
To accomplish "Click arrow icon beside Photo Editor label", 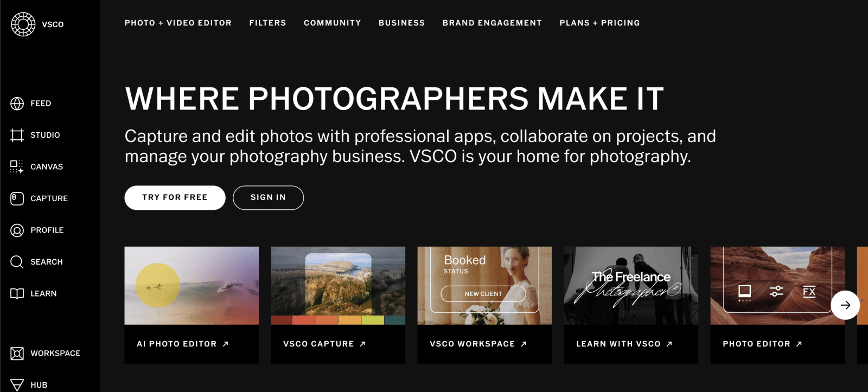I will (799, 344).
